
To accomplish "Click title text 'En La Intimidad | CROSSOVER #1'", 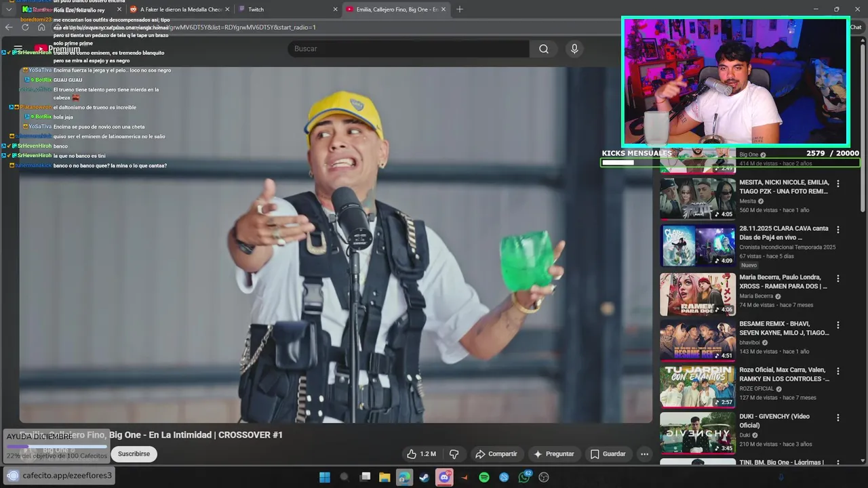I will 216,435.
